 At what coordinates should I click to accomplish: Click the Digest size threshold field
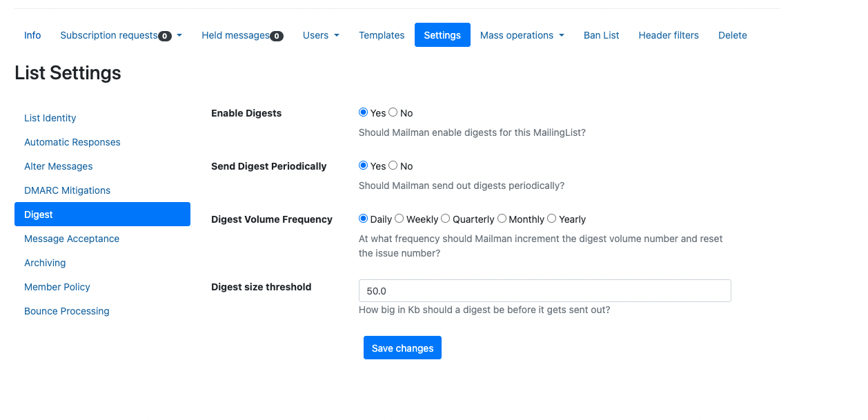point(544,291)
